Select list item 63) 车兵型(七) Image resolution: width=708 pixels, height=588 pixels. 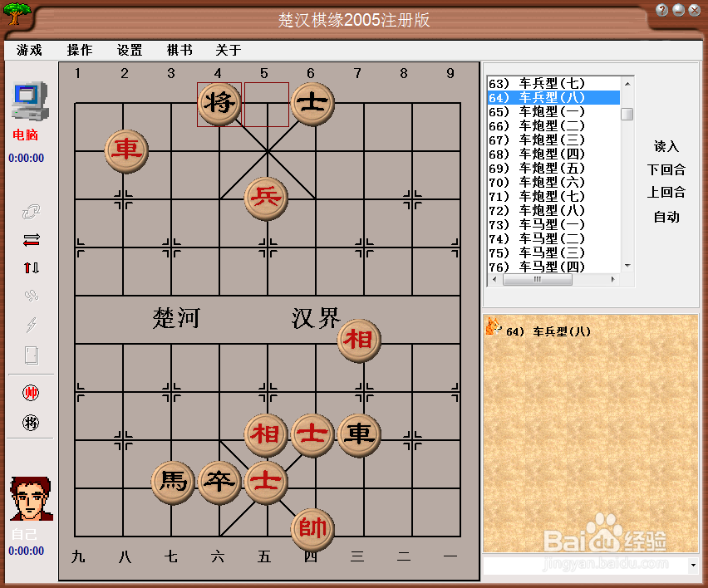pos(553,84)
